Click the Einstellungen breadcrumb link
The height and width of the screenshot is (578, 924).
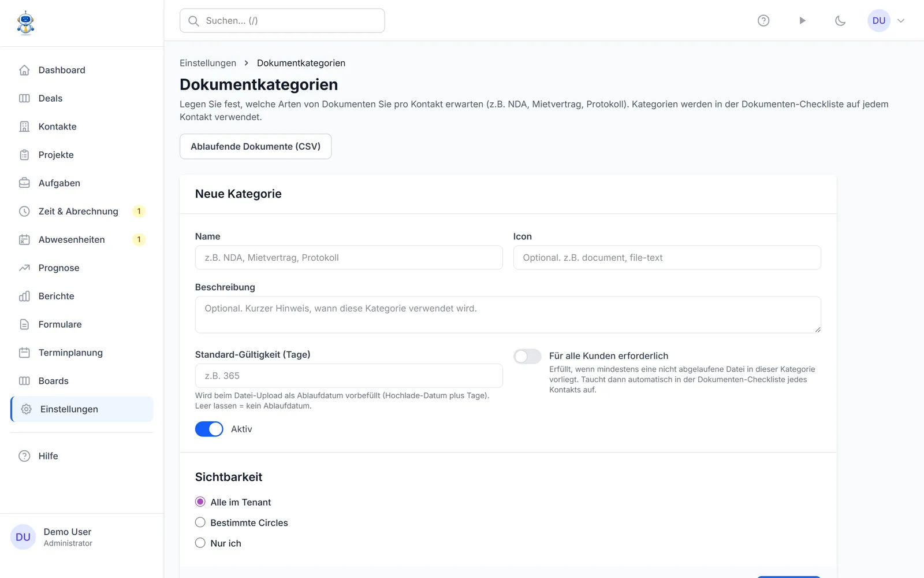[x=208, y=63]
